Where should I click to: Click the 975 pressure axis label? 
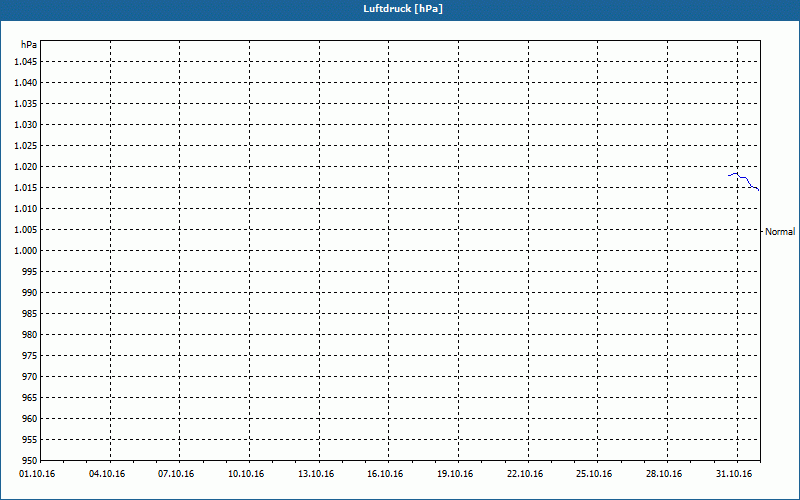30,356
